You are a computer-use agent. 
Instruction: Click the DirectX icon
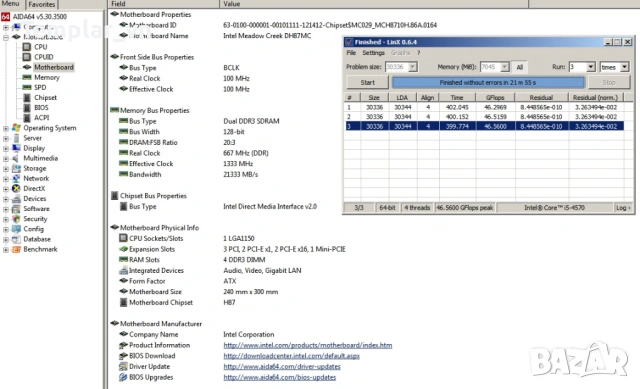pos(16,189)
